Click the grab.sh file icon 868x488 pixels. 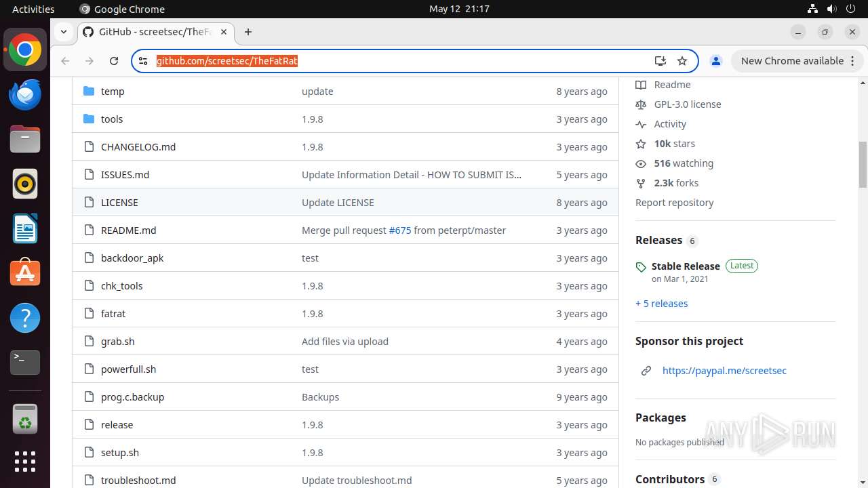point(88,341)
